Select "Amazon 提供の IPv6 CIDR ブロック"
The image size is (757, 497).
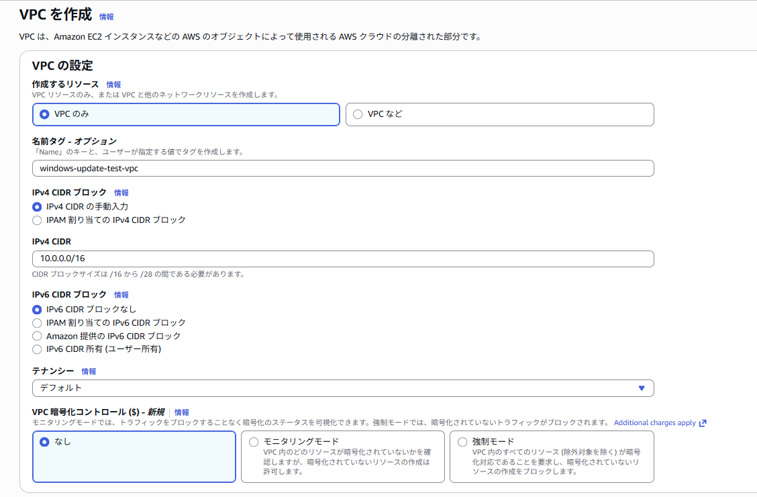pyautogui.click(x=37, y=336)
